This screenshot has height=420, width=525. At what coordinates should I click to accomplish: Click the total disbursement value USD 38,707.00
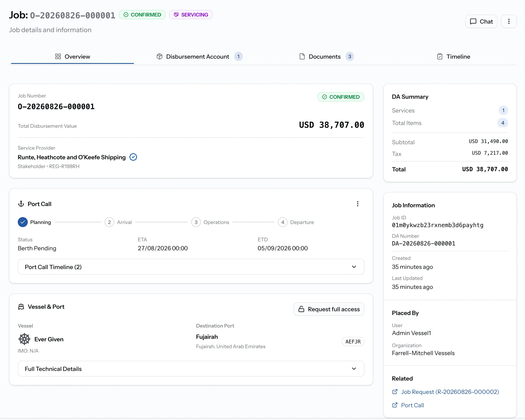coord(331,125)
